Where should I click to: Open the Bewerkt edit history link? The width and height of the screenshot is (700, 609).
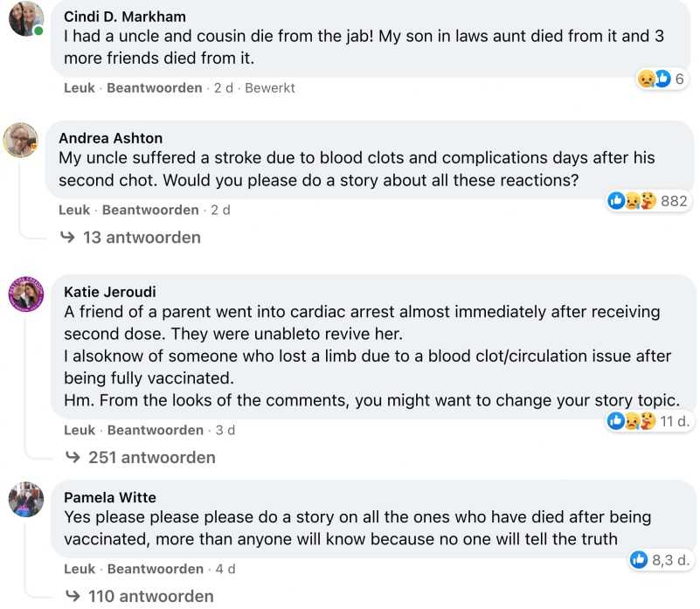(270, 88)
